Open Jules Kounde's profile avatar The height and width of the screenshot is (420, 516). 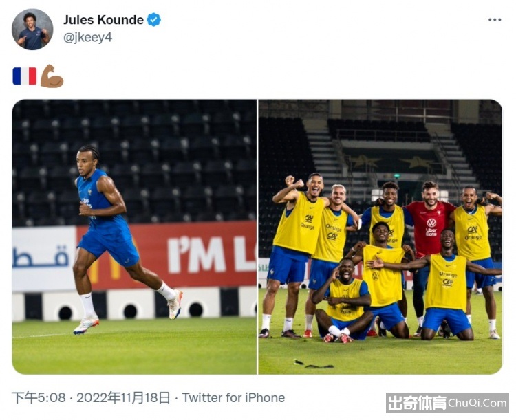[32, 30]
